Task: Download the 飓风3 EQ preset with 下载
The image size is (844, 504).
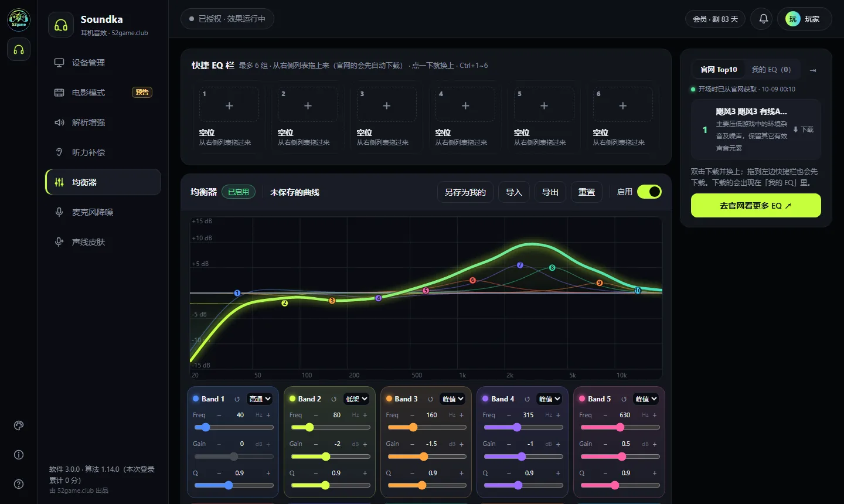Action: [x=803, y=130]
